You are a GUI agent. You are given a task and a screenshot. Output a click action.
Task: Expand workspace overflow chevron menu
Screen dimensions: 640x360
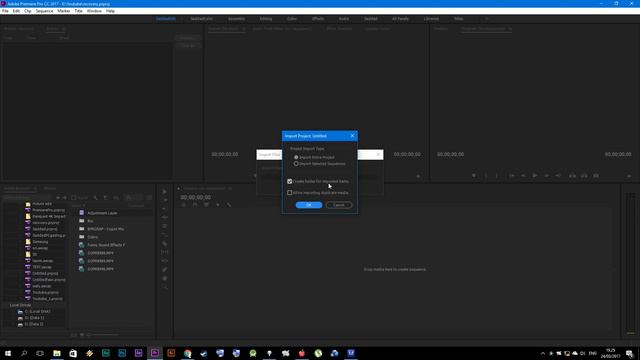point(487,19)
